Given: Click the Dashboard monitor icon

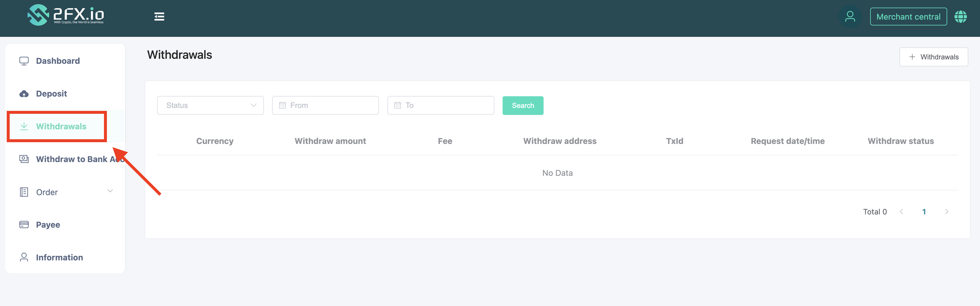Looking at the screenshot, I should (x=24, y=61).
